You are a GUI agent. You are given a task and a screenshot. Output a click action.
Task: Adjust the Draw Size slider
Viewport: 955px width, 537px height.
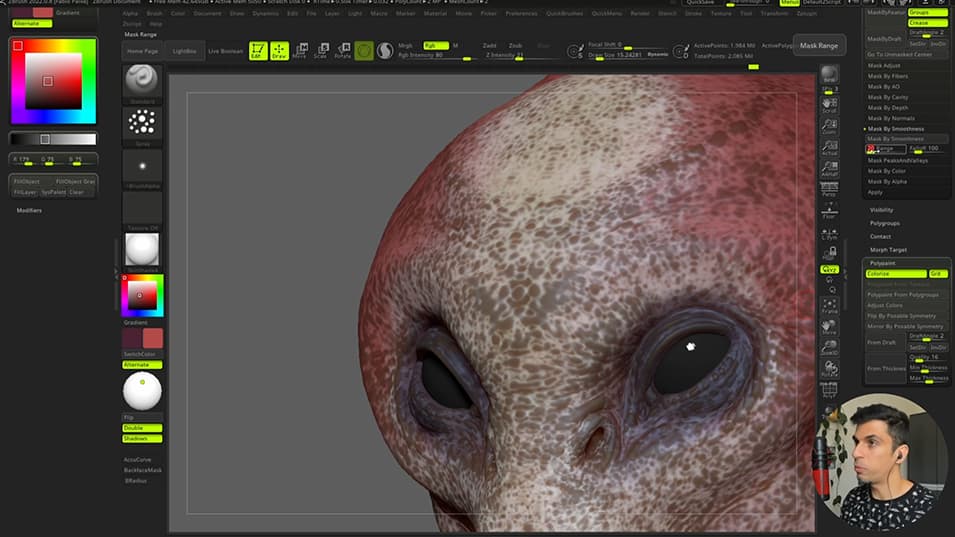(x=628, y=55)
